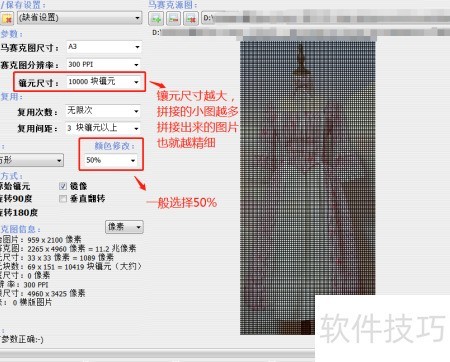Viewport: 450px width, 362px height.
Task: Enable the 垂直翻转 vertical flip checkbox
Action: click(x=63, y=199)
